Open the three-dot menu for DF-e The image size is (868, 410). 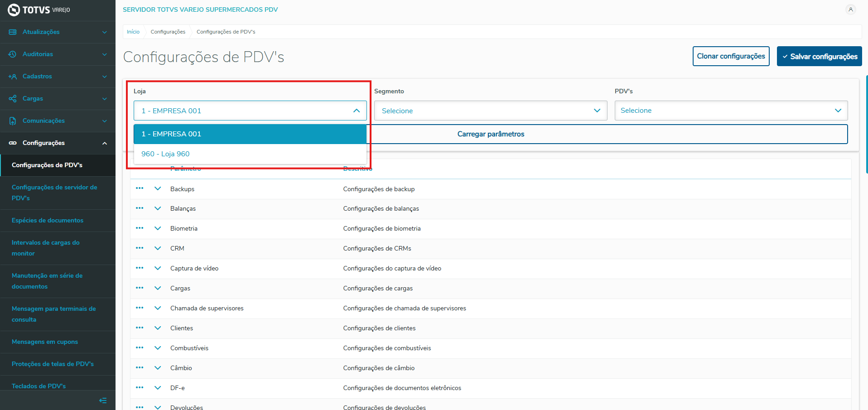coord(140,388)
